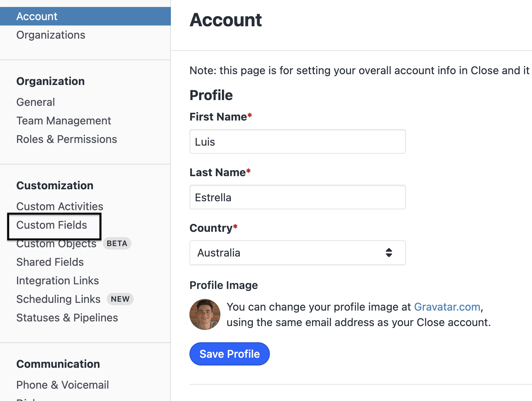Open Custom Objects beta page
Viewport: 532px width, 401px height.
pyautogui.click(x=56, y=245)
